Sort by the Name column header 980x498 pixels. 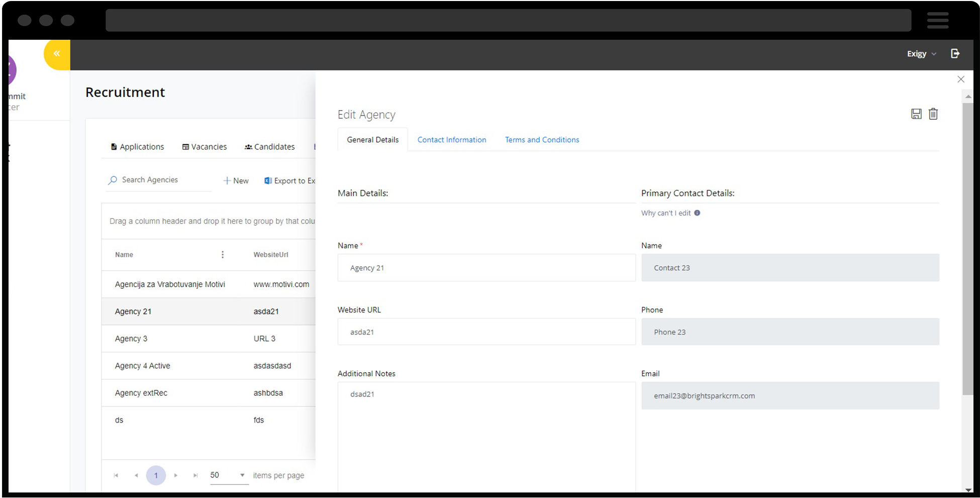[124, 255]
